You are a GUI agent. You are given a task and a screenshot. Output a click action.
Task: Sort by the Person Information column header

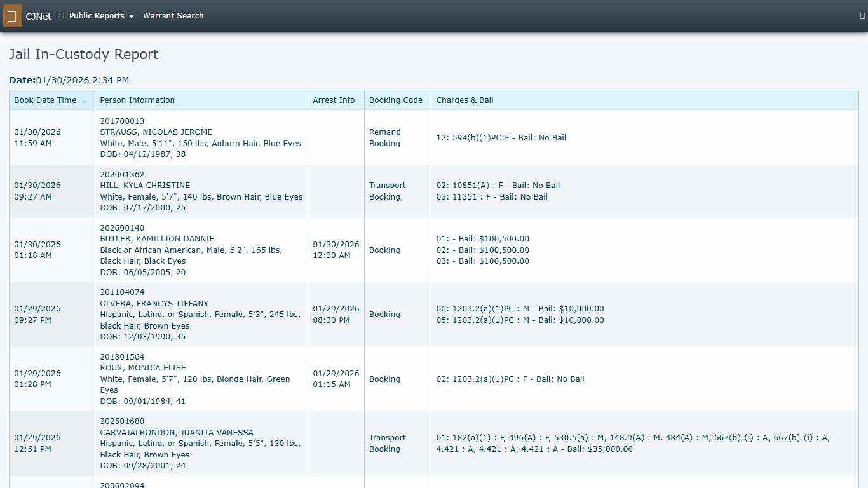coord(137,100)
